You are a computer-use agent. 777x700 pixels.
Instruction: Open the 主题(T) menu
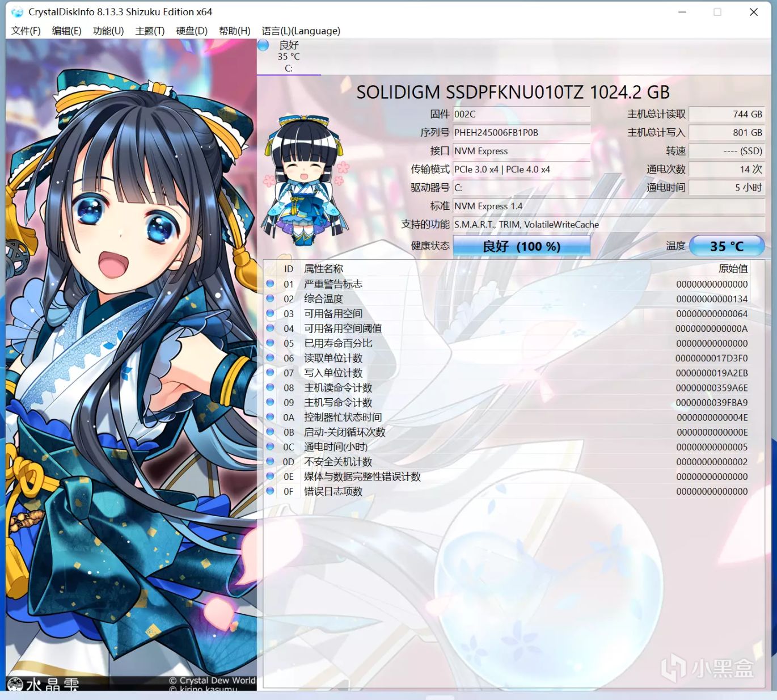150,31
